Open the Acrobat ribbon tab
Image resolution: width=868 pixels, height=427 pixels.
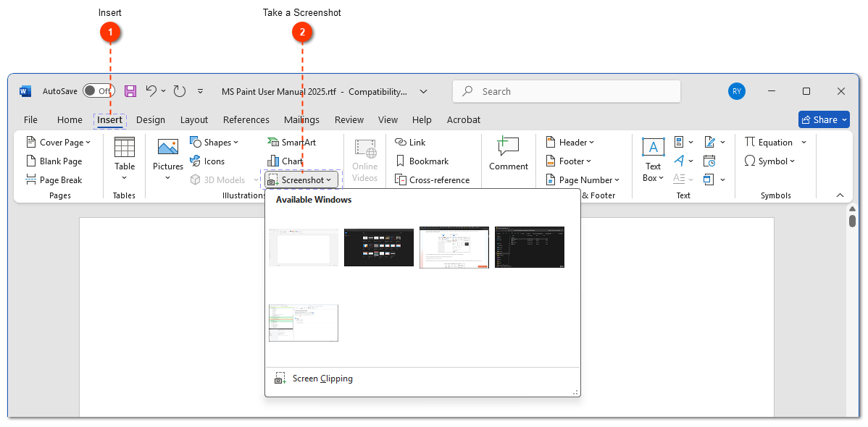pyautogui.click(x=463, y=119)
